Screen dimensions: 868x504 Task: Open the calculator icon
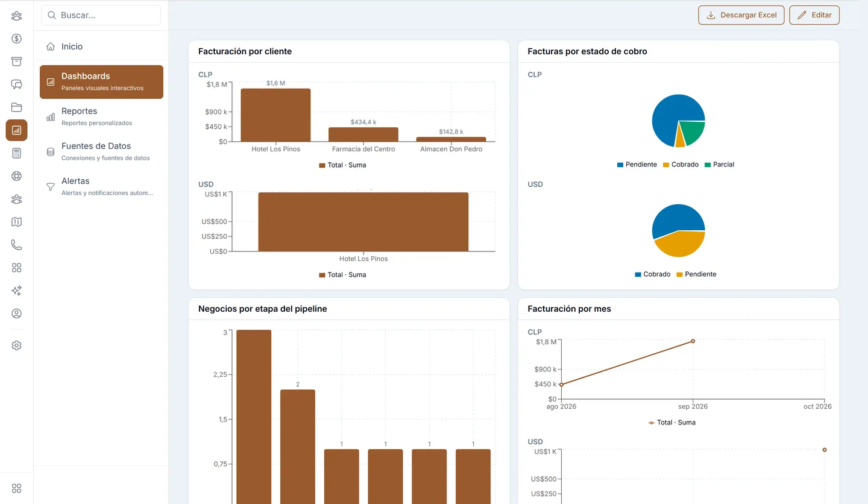(16, 153)
